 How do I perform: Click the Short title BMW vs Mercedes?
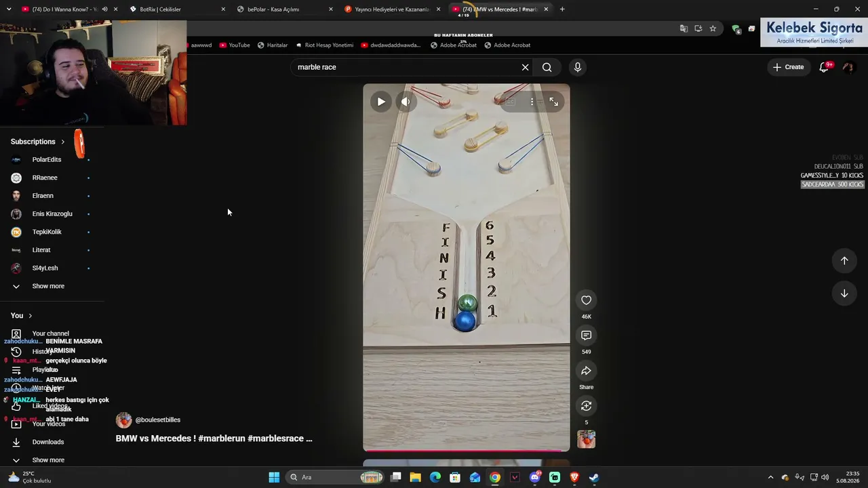214,439
